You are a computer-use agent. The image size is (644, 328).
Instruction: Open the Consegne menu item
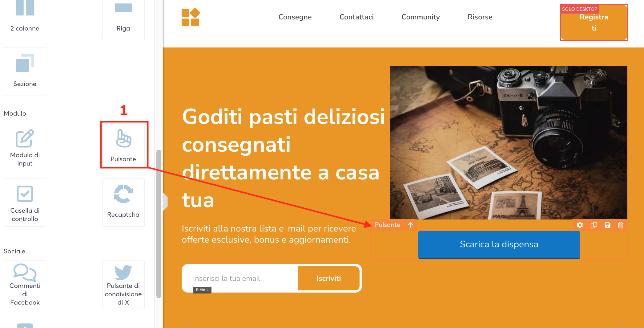[x=295, y=17]
